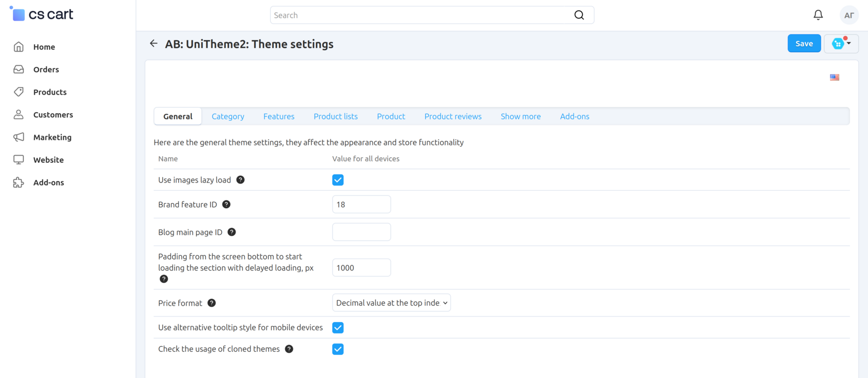Image resolution: width=868 pixels, height=378 pixels.
Task: Go back using the arrow icon
Action: pyautogui.click(x=153, y=43)
